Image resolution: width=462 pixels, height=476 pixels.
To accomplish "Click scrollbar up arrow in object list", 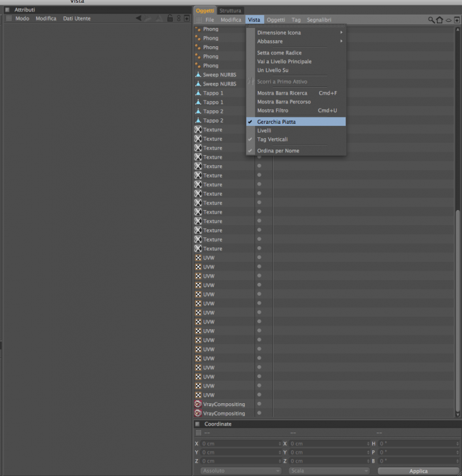I will tap(458, 29).
